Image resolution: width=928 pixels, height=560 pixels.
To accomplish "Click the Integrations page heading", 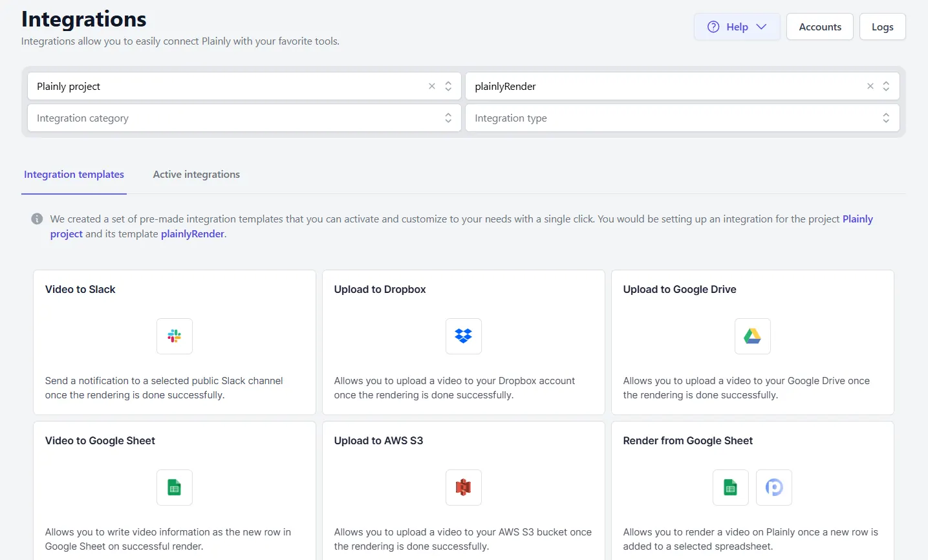I will pyautogui.click(x=84, y=19).
